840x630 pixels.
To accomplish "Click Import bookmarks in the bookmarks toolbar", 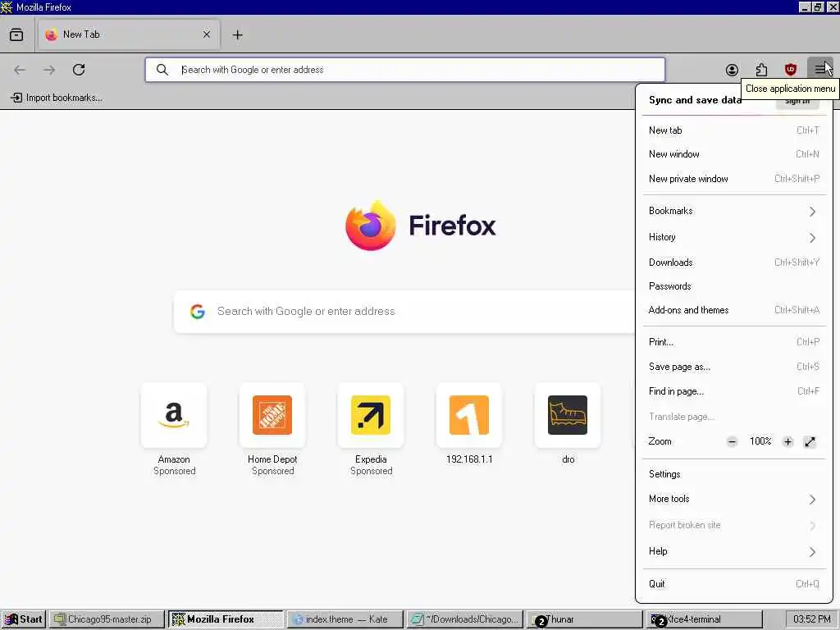I will [57, 98].
